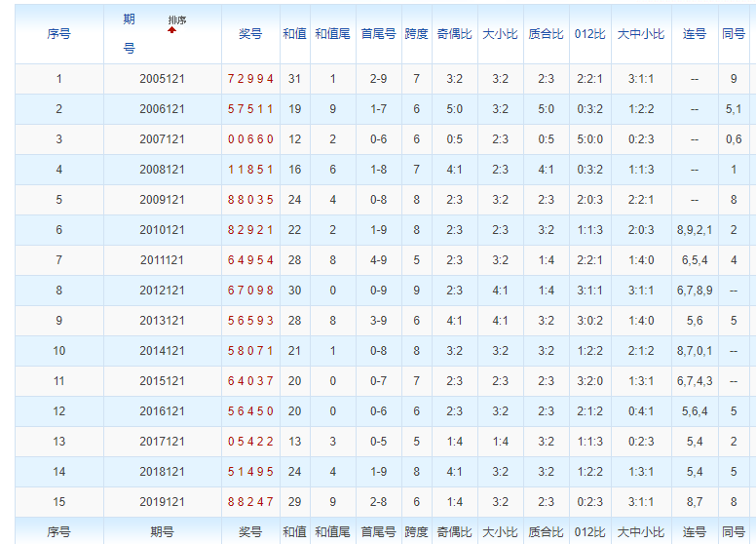Click winning number 7 2 9 9 4
The width and height of the screenshot is (756, 544).
[x=250, y=79]
